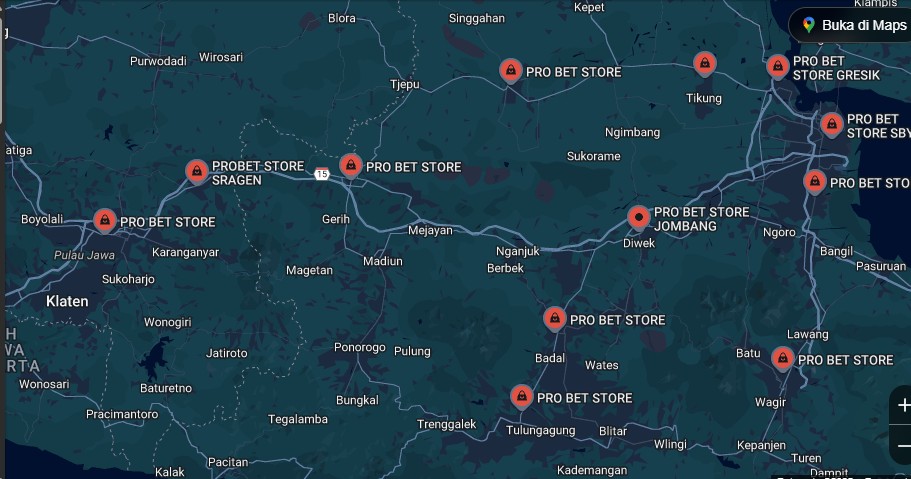911x479 pixels.
Task: Click the PRO BET STORE marker near Boyolali
Action: [104, 219]
